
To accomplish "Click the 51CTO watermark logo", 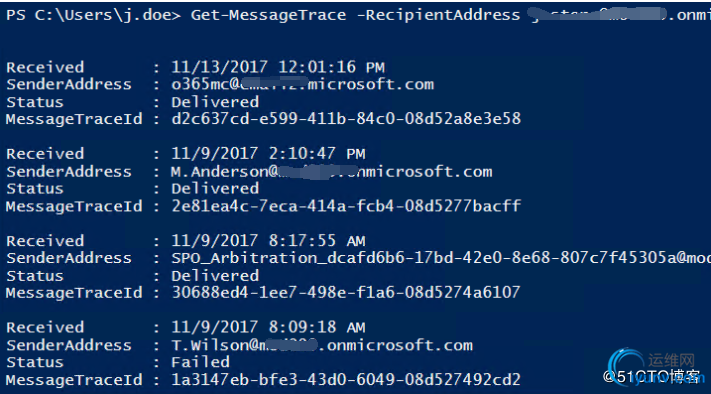I will (653, 368).
